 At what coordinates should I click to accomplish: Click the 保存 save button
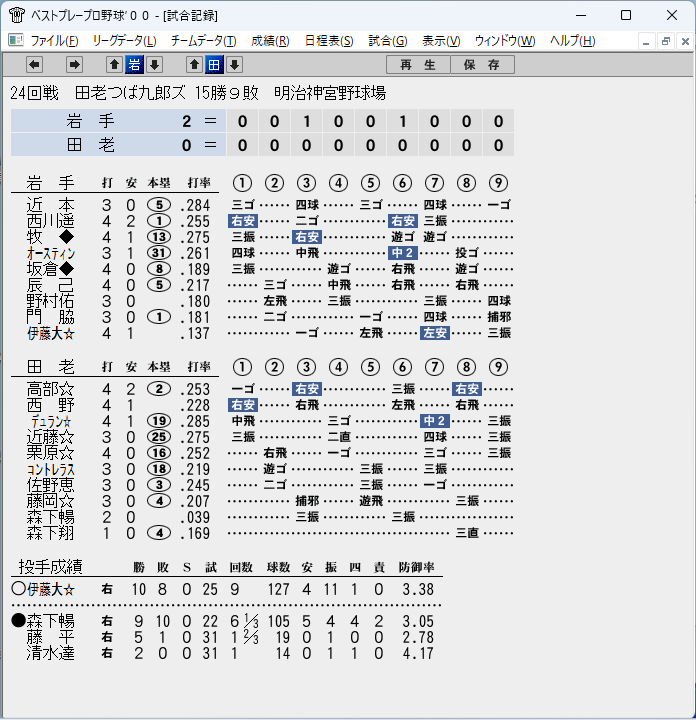482,65
